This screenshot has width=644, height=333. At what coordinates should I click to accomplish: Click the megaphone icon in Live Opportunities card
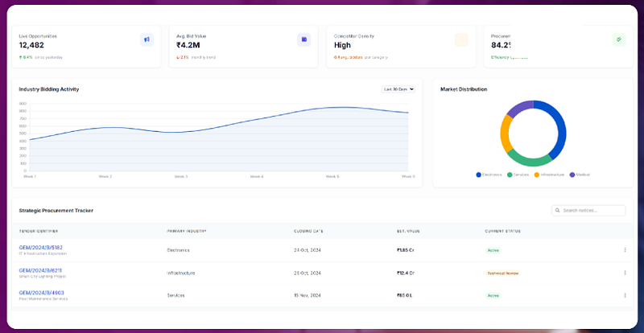click(147, 40)
